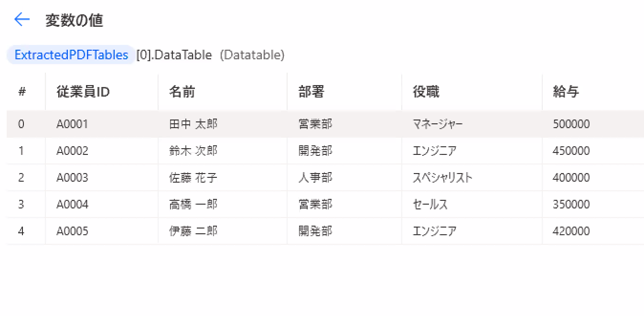
Task: Select the salary value 450000
Action: click(x=571, y=151)
